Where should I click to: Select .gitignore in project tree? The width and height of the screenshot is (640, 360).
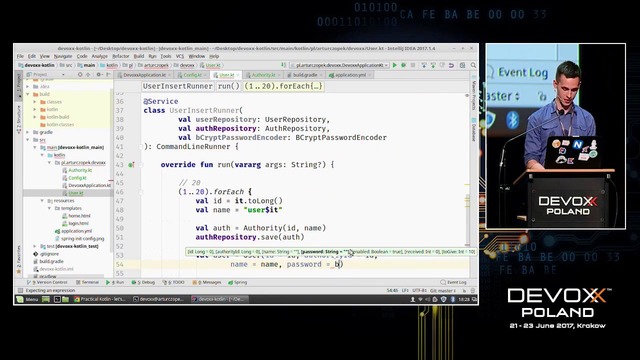[x=47, y=254]
